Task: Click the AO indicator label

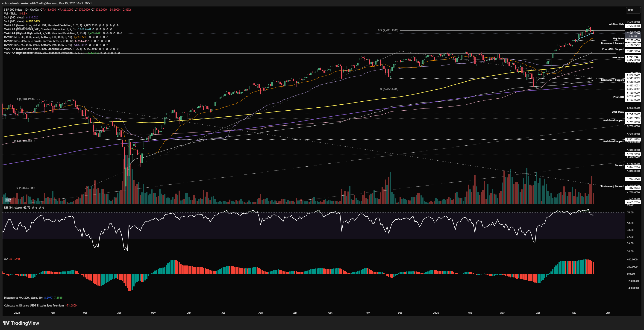Action: click(x=6, y=259)
